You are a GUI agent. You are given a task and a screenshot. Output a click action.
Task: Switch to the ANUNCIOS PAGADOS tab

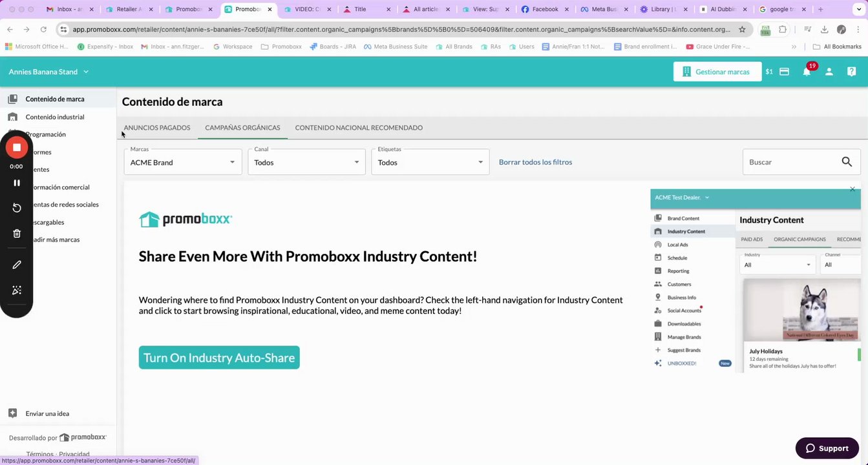[x=157, y=128]
